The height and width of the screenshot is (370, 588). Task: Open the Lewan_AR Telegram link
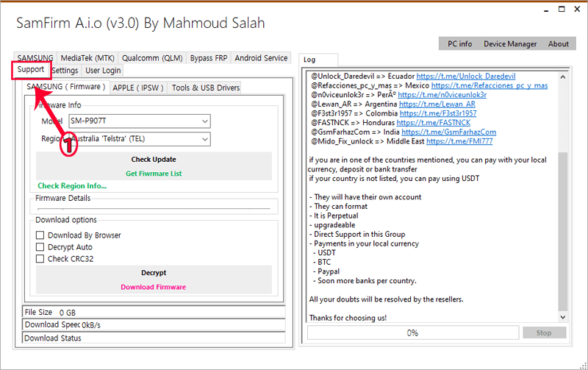(437, 104)
